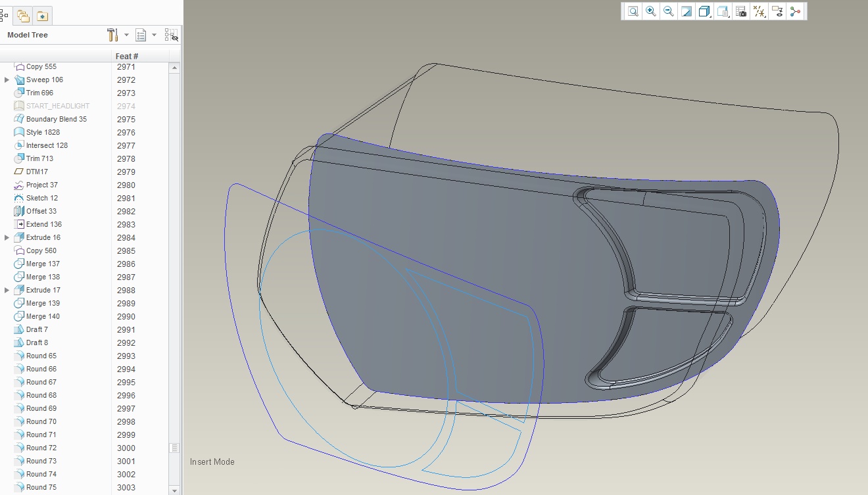This screenshot has height=495, width=868.
Task: Click the Sketch 12 feature icon
Action: [19, 198]
